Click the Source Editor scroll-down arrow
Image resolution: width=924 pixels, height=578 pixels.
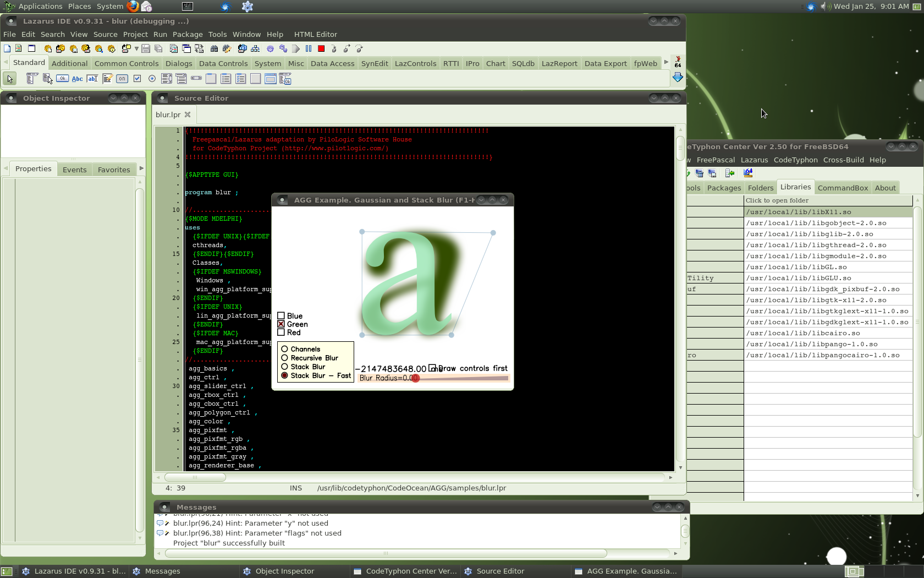[680, 467]
